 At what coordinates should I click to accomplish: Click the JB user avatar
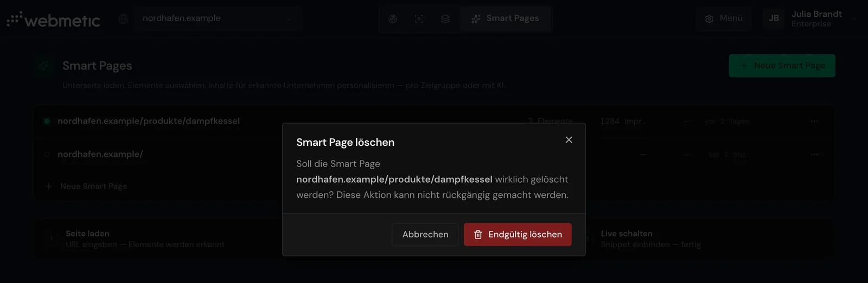coord(774,18)
